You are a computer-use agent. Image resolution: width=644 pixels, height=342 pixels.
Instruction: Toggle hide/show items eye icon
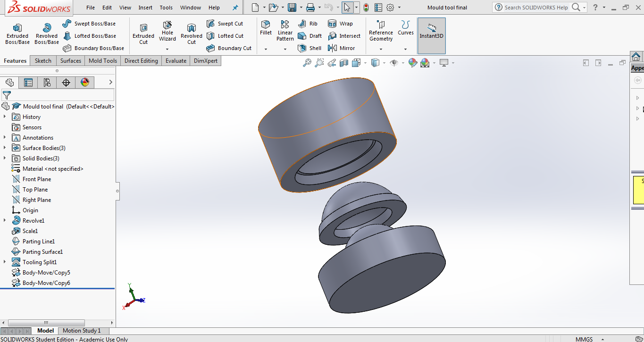click(x=393, y=63)
